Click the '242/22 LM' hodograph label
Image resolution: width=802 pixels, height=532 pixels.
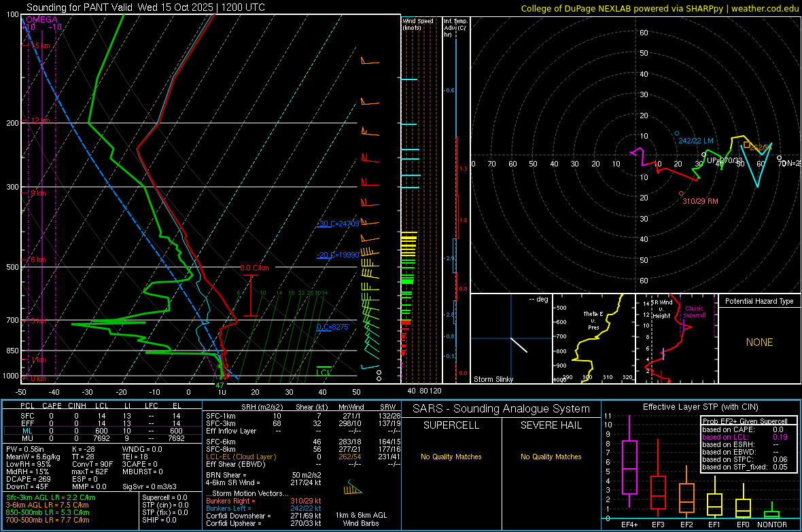pos(695,141)
